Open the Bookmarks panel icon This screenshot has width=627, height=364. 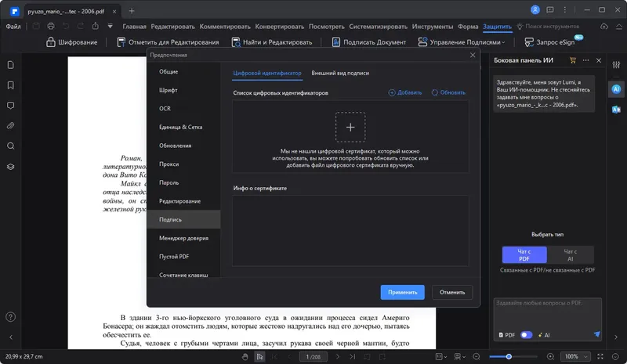[x=11, y=85]
